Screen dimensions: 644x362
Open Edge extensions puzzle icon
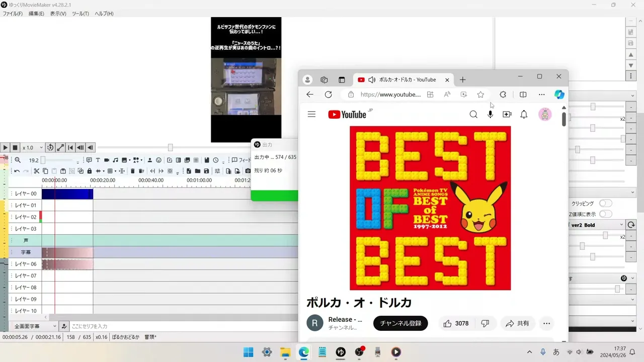[x=503, y=95]
